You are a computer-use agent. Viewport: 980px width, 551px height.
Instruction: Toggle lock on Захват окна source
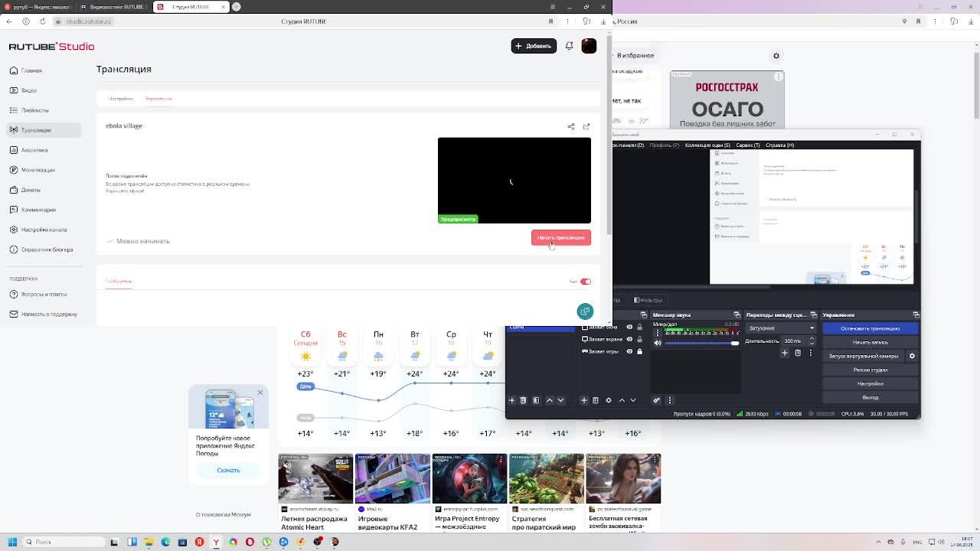pos(639,327)
